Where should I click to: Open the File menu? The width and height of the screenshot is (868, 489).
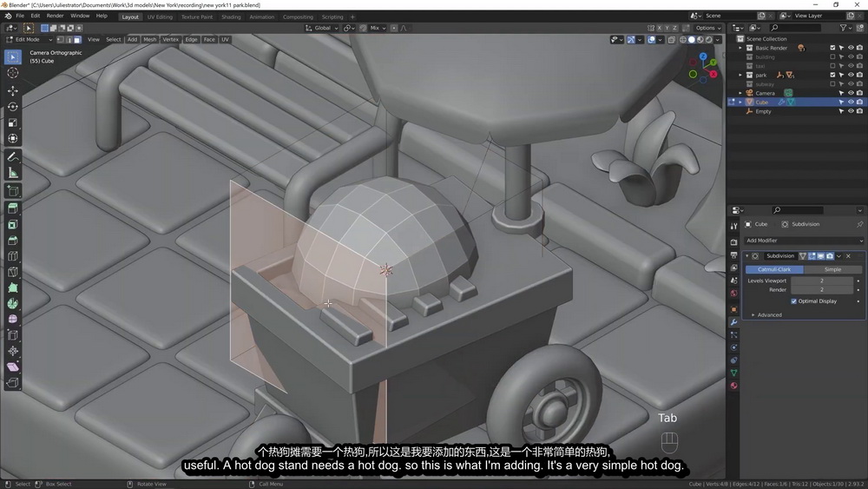point(20,16)
